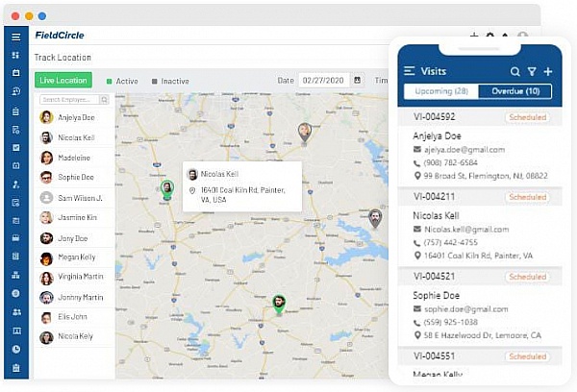Open the hamburger menu in the left sidebar
The image size is (577, 392).
coord(15,37)
